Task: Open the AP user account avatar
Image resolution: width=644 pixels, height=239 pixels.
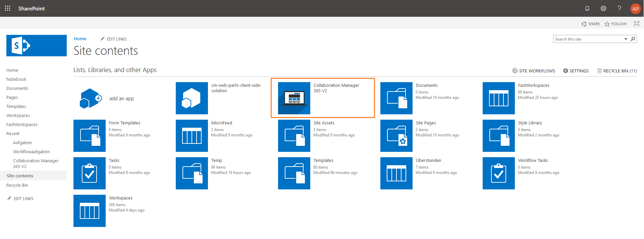Action: coord(635,9)
